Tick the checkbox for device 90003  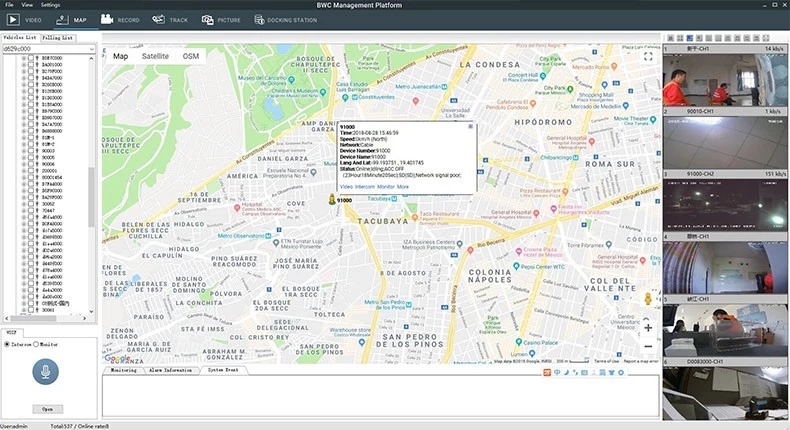click(x=31, y=151)
